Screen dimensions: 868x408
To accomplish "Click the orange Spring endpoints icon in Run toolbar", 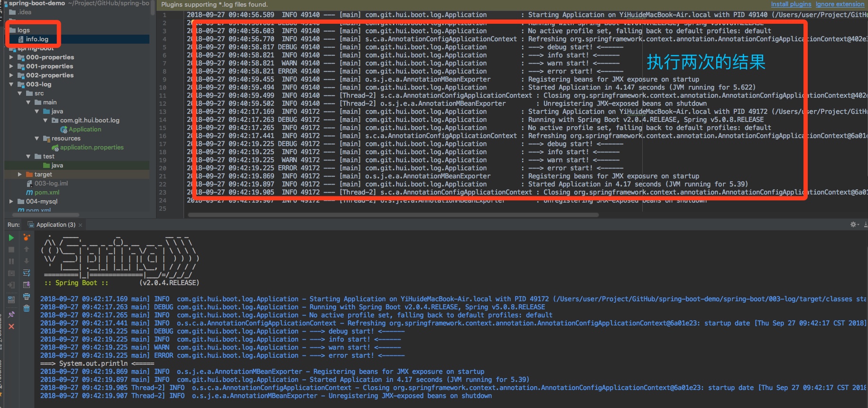I will tap(27, 237).
